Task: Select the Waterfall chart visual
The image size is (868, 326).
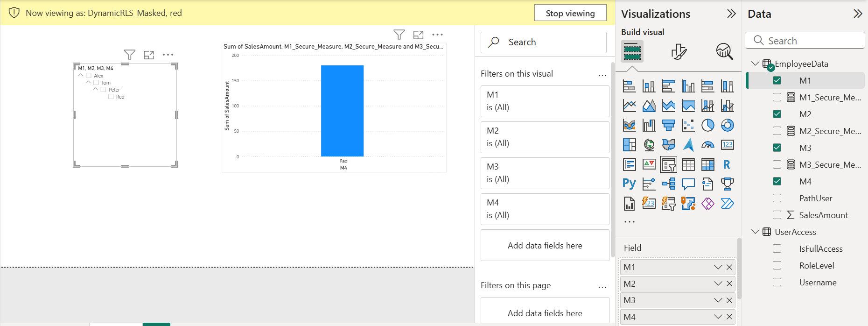Action: 649,125
